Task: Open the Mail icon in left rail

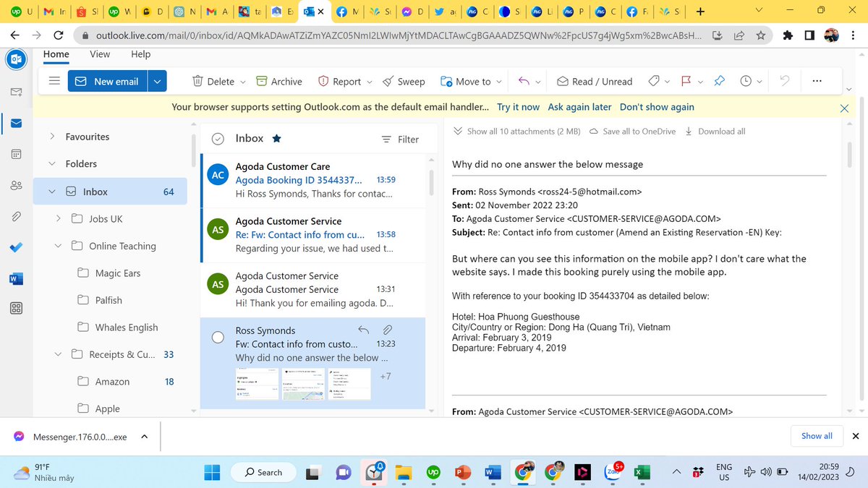Action: click(16, 123)
